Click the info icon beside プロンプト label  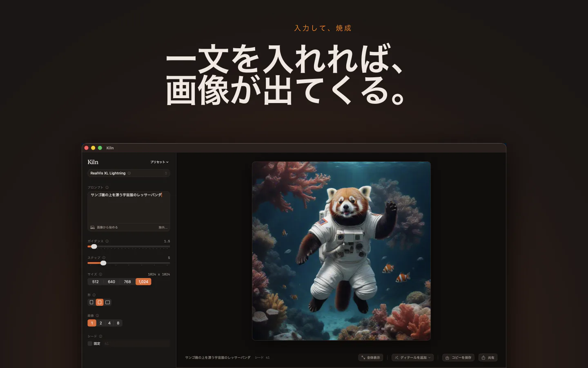[107, 188]
